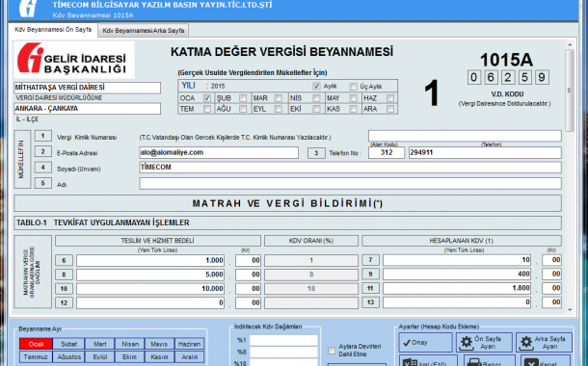Click the Timecom logo in the title bar
588x366 pixels.
pos(28,9)
